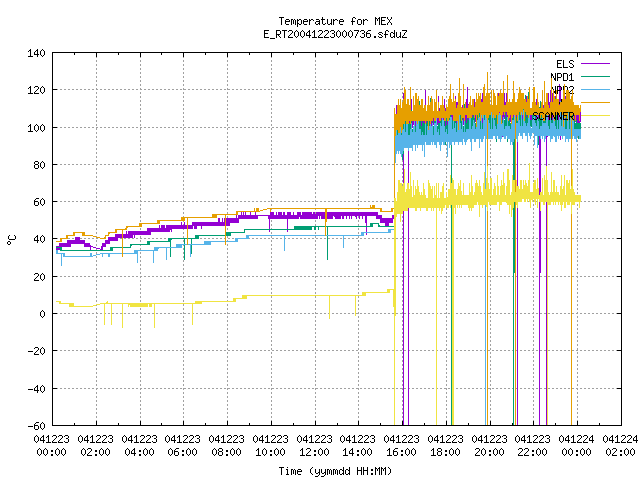Viewport: 640px width, 480px height.
Task: Click the 'Time (yymmdd HH:MM)' x-axis label
Action: point(336,471)
